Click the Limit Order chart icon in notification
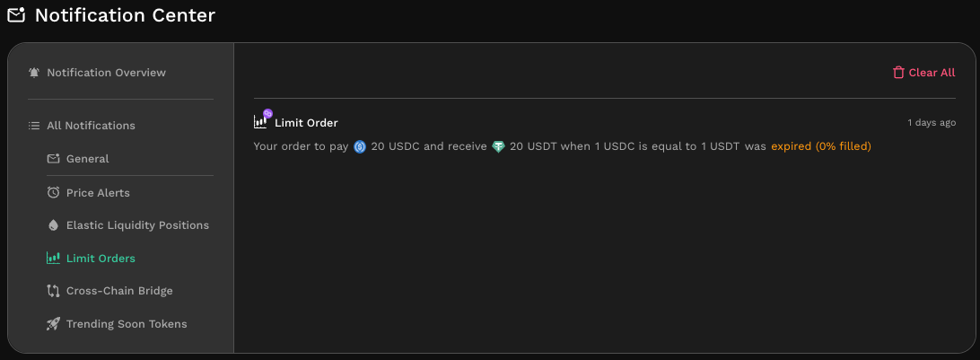980x360 pixels. coord(260,122)
